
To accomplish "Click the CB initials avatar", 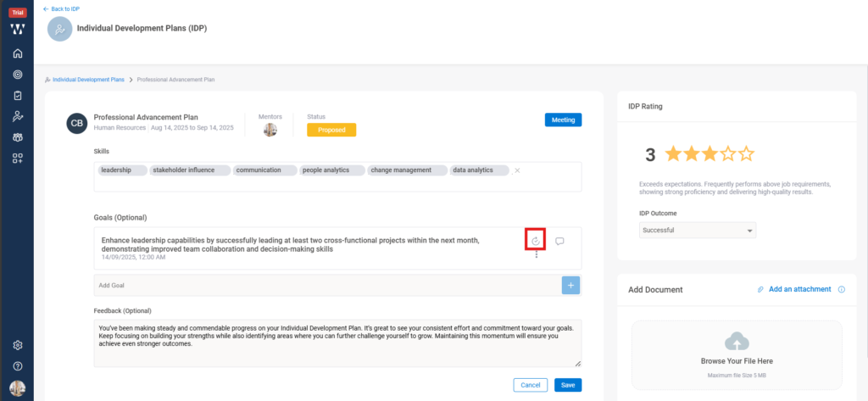I will 77,123.
